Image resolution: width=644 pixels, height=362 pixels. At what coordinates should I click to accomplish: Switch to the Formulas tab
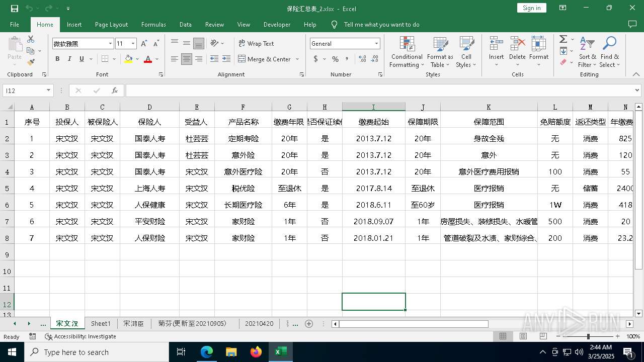153,24
